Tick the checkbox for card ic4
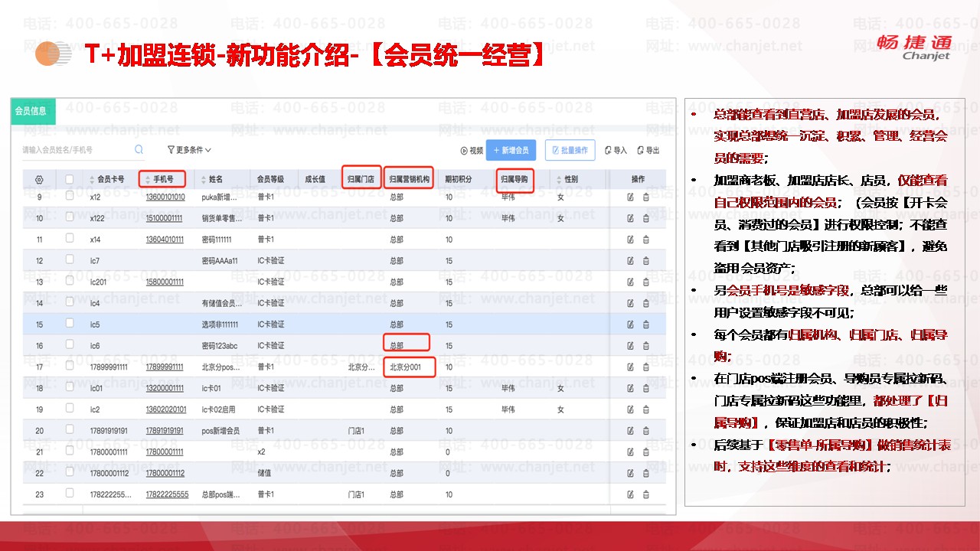The width and height of the screenshot is (980, 551). pyautogui.click(x=70, y=302)
